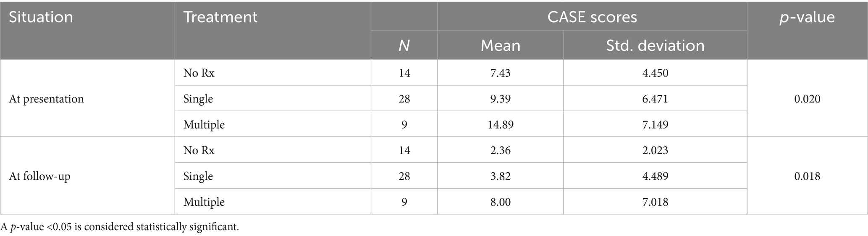Image resolution: width=868 pixels, height=236 pixels.
Task: Click No Rx treatment under At follow-up
Action: (x=199, y=150)
